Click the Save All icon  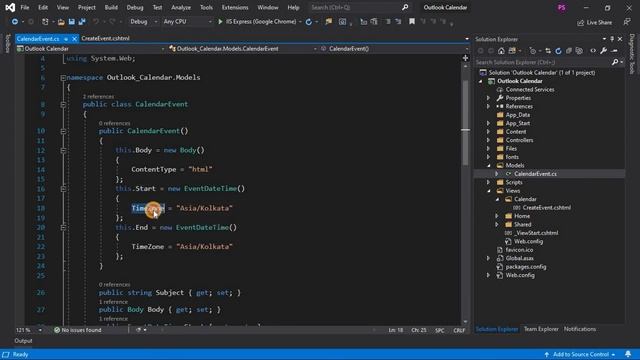pyautogui.click(x=82, y=22)
